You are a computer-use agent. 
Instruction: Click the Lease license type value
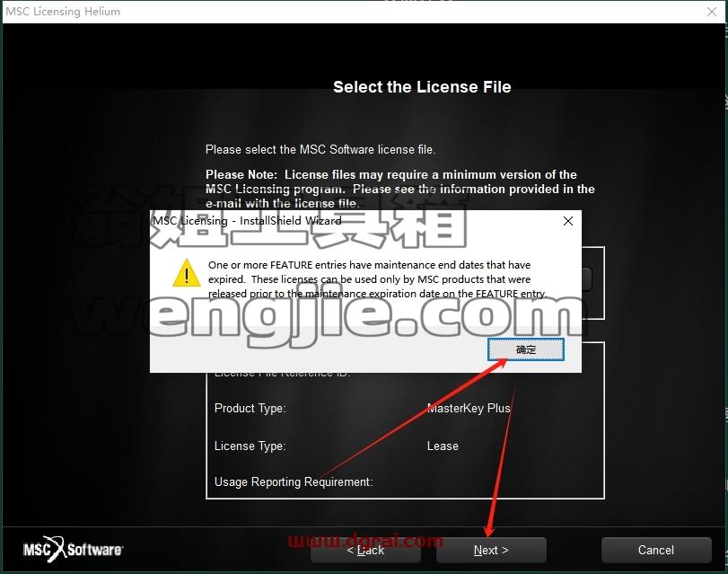click(443, 446)
